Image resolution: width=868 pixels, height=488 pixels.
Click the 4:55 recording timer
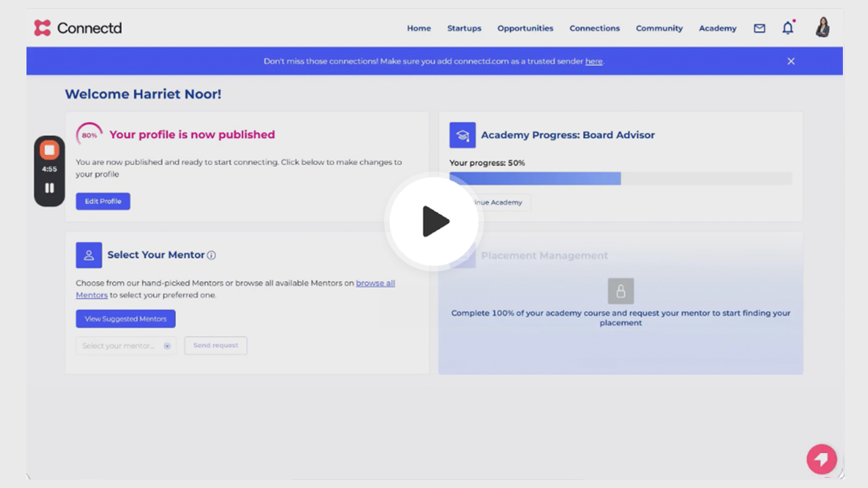pos(50,169)
